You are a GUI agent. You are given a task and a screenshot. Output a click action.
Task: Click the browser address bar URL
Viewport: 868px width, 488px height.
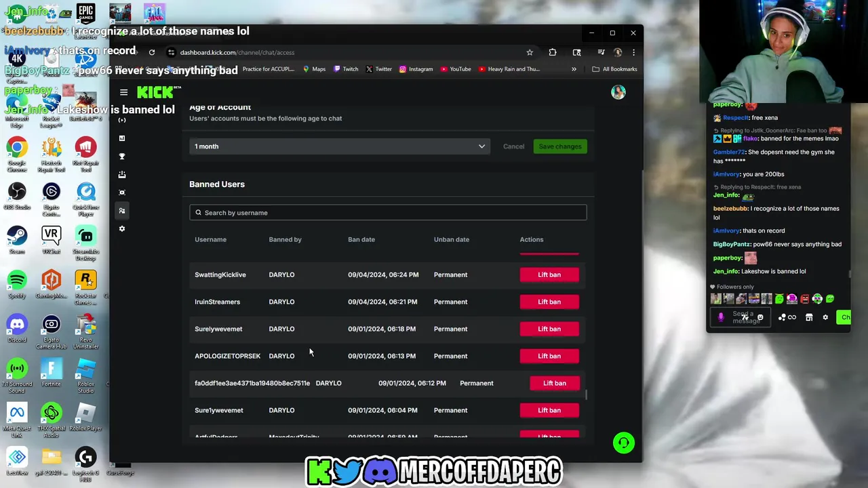[237, 52]
